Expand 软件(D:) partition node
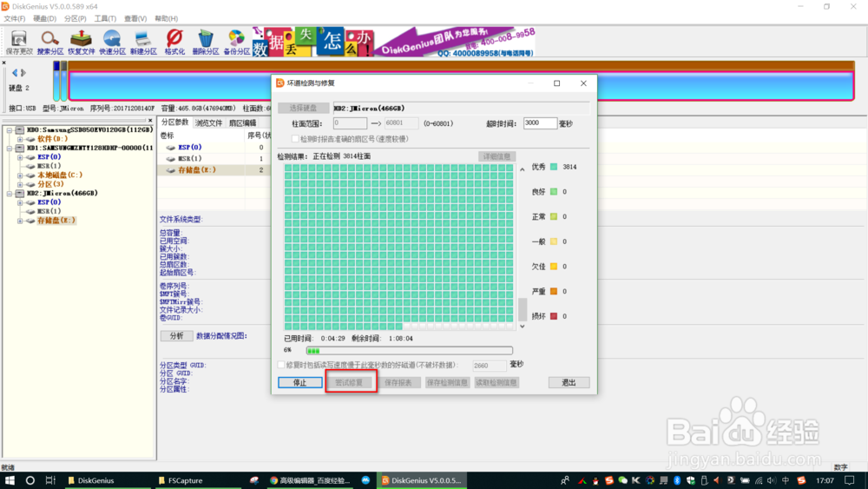Image resolution: width=868 pixels, height=489 pixels. point(20,139)
